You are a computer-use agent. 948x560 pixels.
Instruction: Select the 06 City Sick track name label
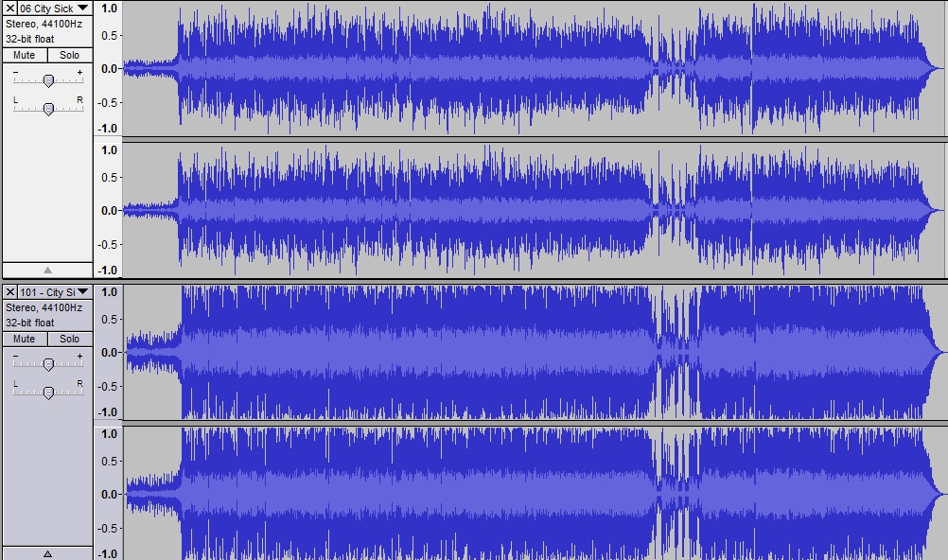click(47, 9)
